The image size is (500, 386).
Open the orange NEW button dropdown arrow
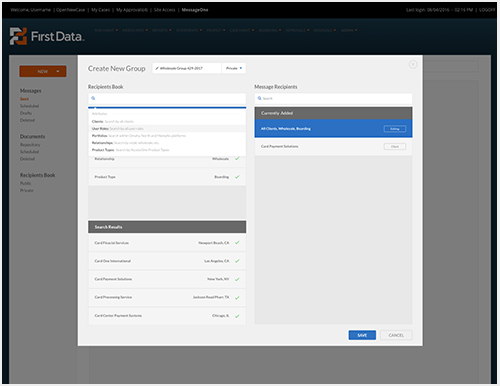58,71
